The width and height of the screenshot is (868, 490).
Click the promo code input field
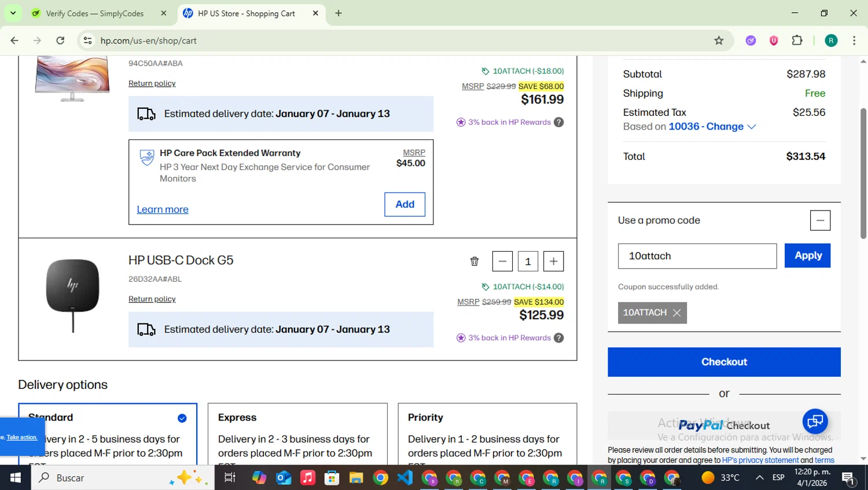[x=697, y=256]
